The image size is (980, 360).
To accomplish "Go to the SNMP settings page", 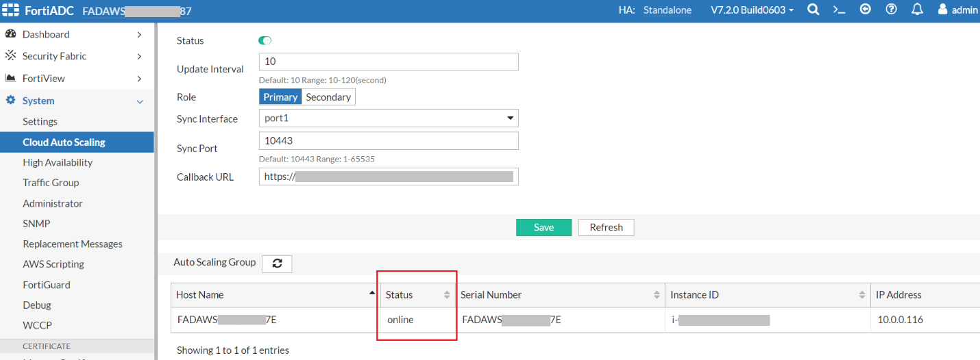I will 36,223.
